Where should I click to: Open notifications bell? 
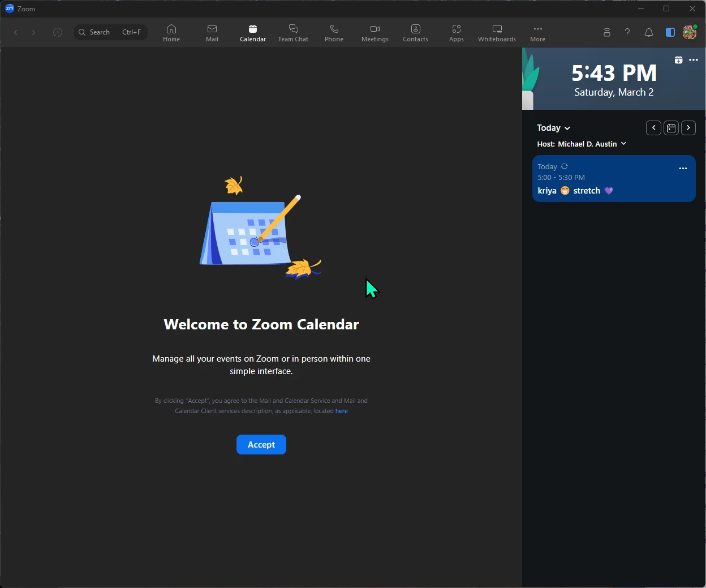point(649,32)
